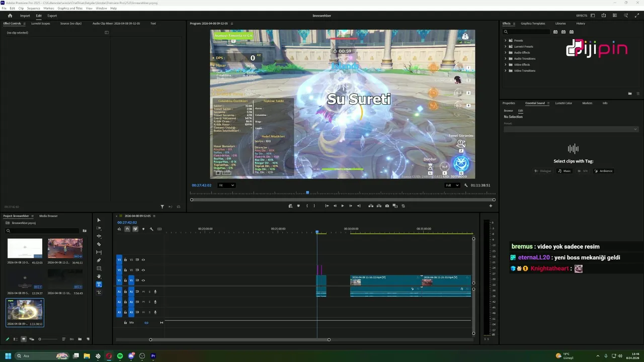Open the Browse tab in Essential Sound
Image resolution: width=644 pixels, height=362 pixels.
[508, 111]
